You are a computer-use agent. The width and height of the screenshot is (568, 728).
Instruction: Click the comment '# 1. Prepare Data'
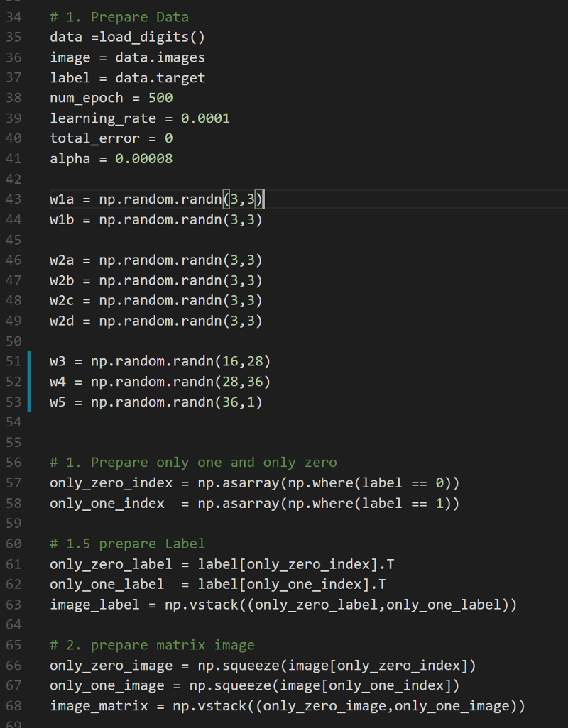click(119, 16)
